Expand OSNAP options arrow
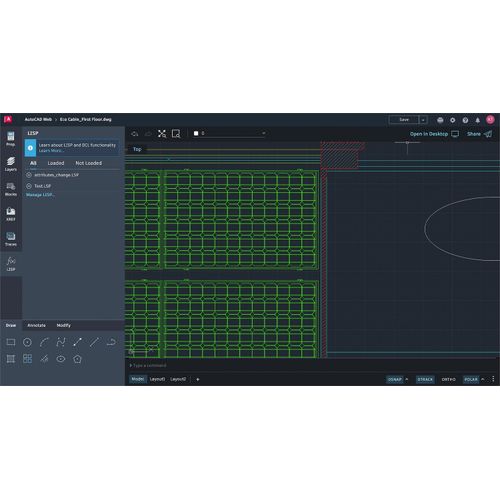This screenshot has width=500, height=500. 407,379
